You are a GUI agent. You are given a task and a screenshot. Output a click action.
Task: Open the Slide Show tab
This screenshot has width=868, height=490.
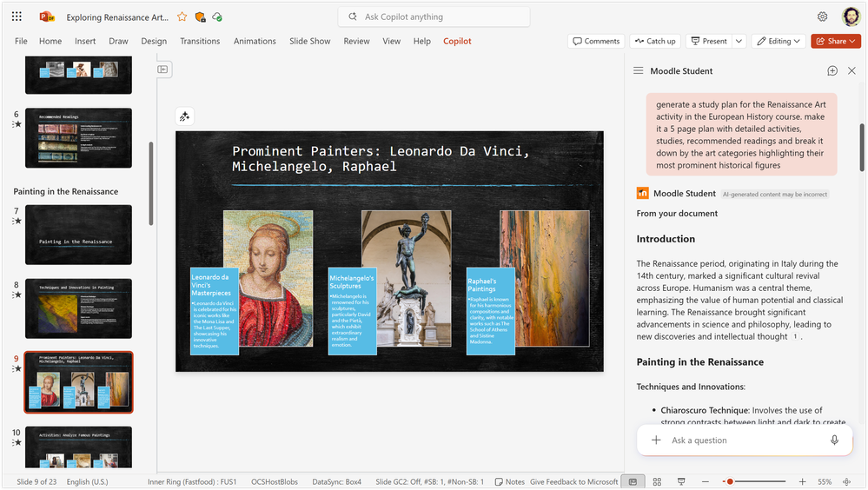310,41
